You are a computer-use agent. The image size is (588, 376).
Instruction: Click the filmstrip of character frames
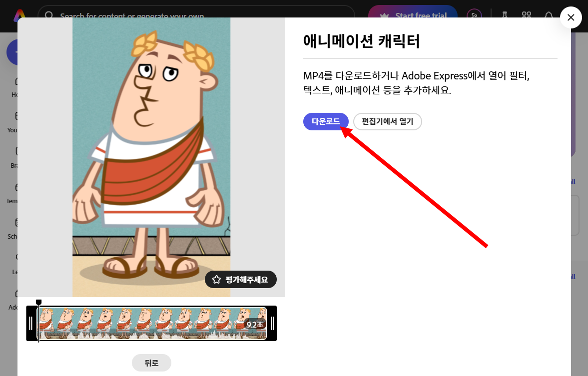pyautogui.click(x=153, y=323)
